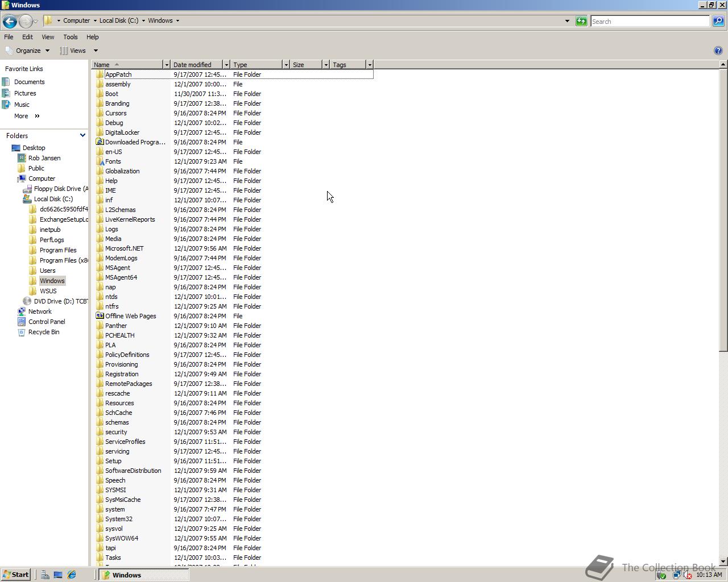Open the Views dropdown arrow
The width and height of the screenshot is (728, 582).
point(96,51)
